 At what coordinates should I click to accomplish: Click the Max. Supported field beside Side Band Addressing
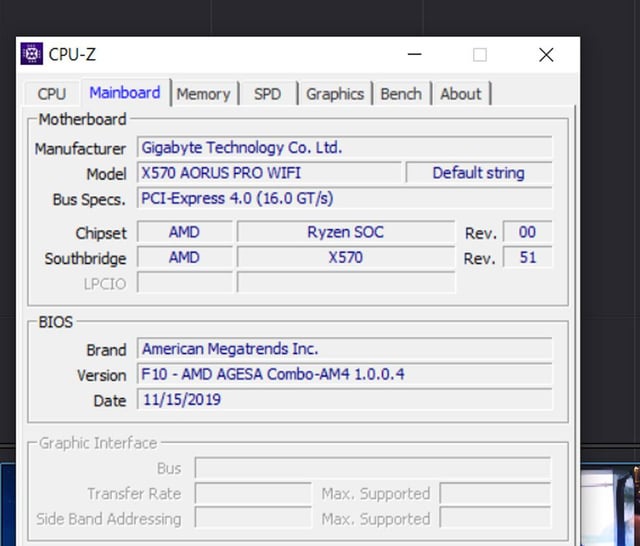click(495, 518)
